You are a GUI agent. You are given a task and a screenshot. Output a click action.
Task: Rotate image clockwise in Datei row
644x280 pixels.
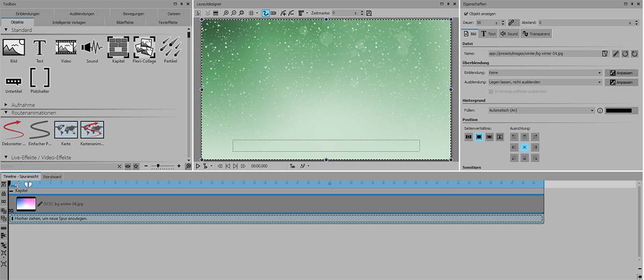click(635, 53)
